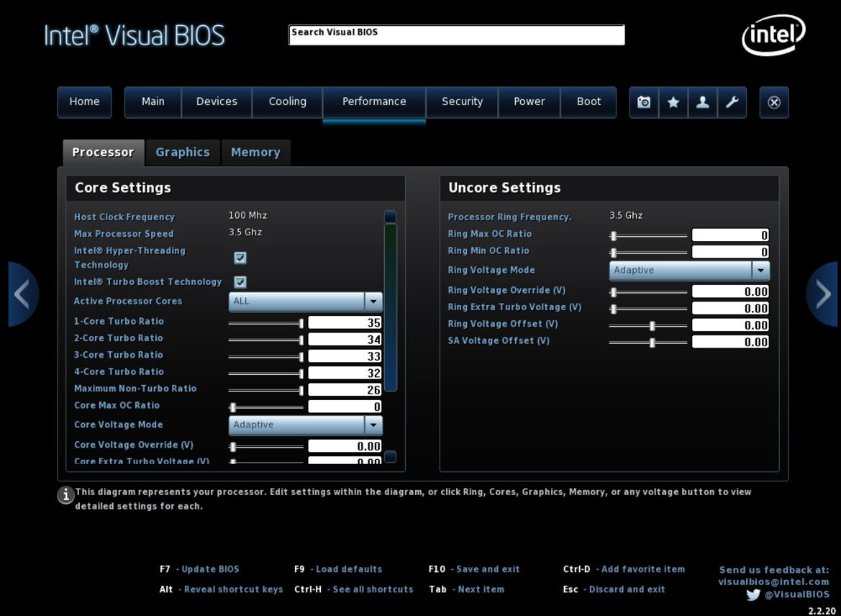841x616 pixels.
Task: Click the SA Voltage Offset value field
Action: click(x=730, y=342)
